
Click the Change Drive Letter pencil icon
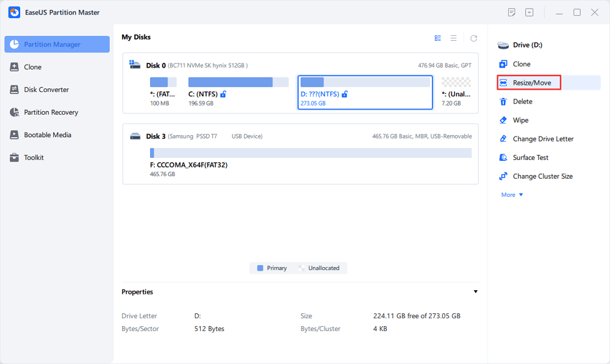(x=503, y=139)
